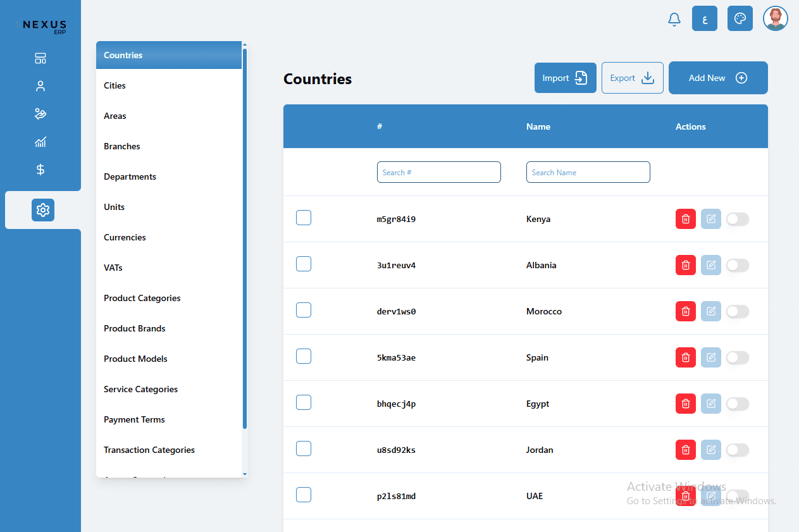The height and width of the screenshot is (532, 799).
Task: Click the analytics chart icon in sidebar
Action: 40,142
